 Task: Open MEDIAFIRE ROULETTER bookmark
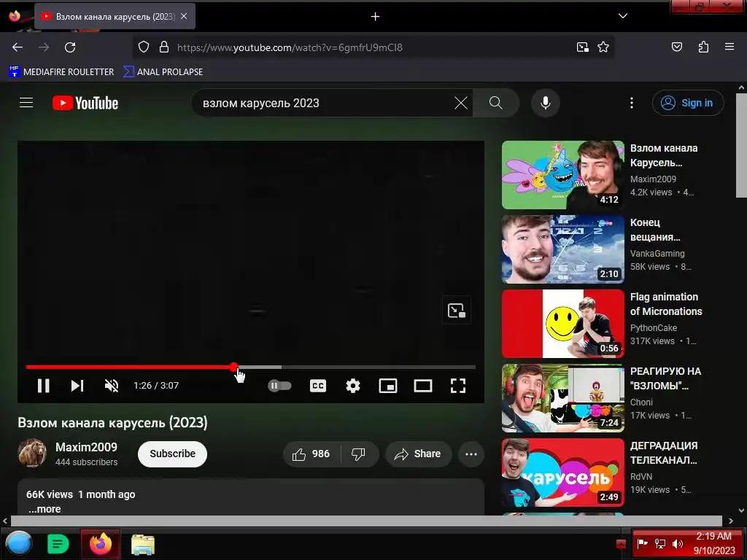pyautogui.click(x=61, y=72)
